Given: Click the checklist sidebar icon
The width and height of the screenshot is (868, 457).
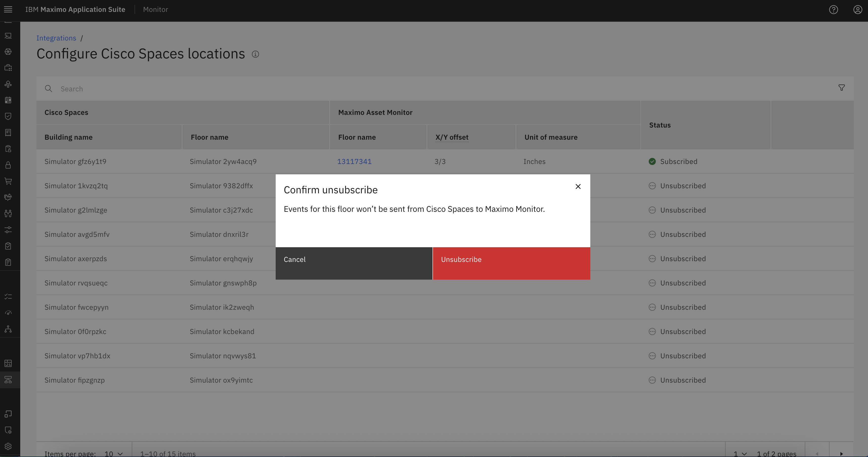Looking at the screenshot, I should (8, 297).
